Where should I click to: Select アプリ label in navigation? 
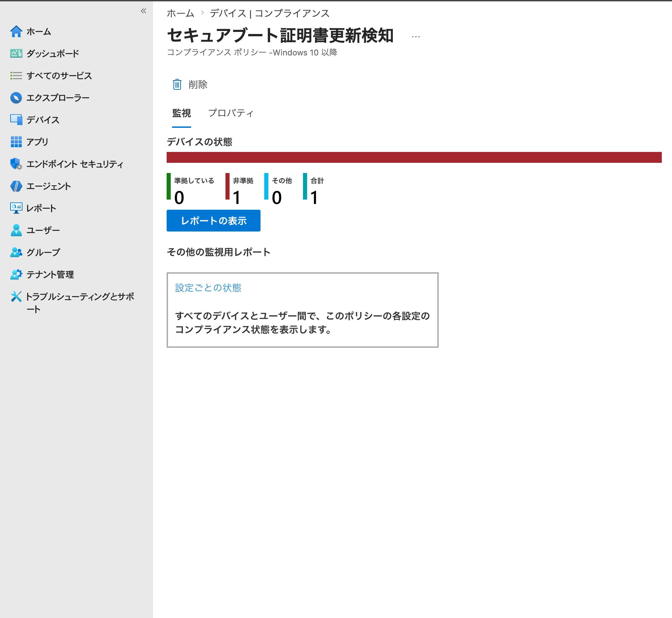[x=37, y=142]
